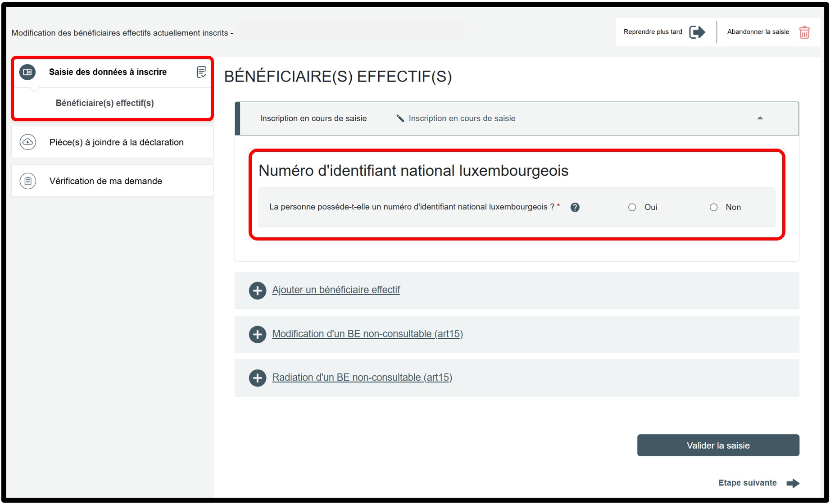The image size is (830, 504).
Task: Select Bénéficiaire(s) effectif(s) sub-item in sidebar
Action: [x=104, y=103]
